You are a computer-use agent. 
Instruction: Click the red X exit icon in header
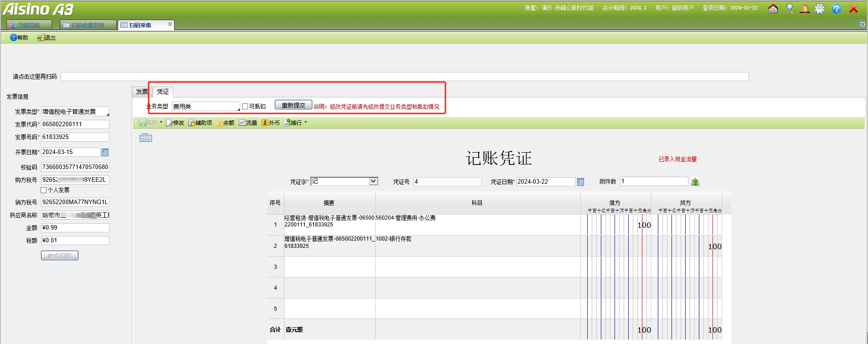853,9
